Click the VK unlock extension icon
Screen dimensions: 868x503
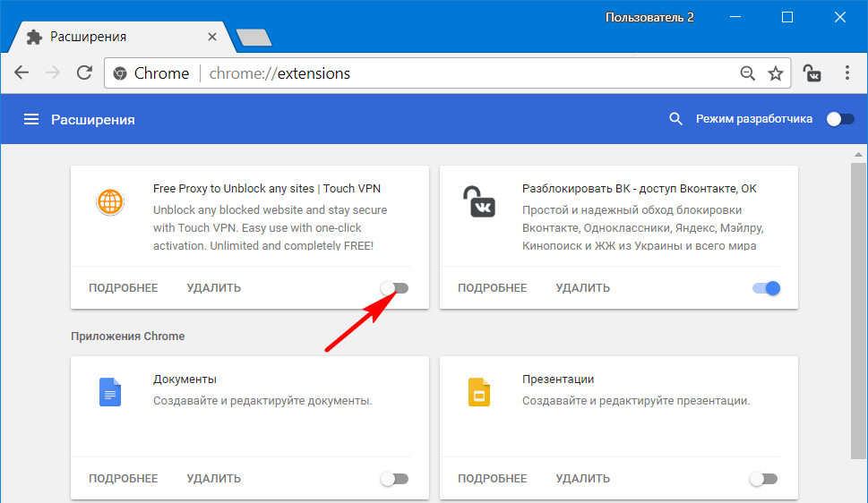pyautogui.click(x=478, y=201)
